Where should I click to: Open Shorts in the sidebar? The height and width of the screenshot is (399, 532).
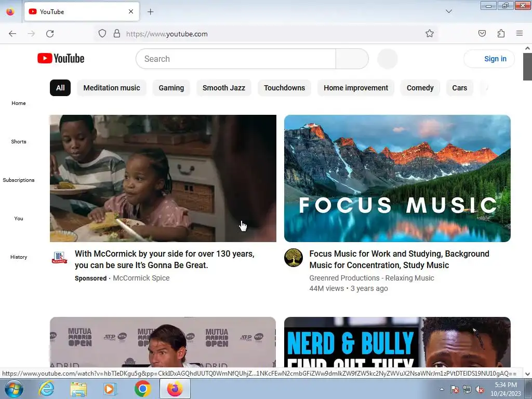(19, 141)
